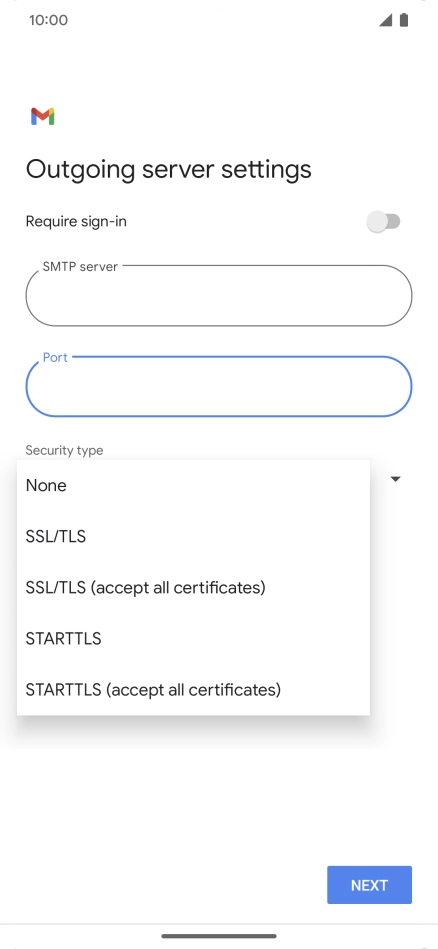The height and width of the screenshot is (949, 438).
Task: Tap the cellular signal icon
Action: click(385, 20)
